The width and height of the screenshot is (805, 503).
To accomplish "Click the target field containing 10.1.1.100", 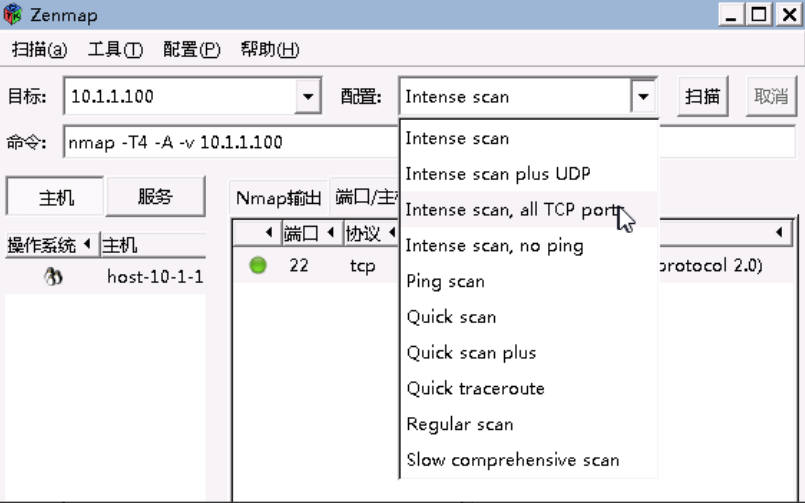I will click(x=180, y=96).
